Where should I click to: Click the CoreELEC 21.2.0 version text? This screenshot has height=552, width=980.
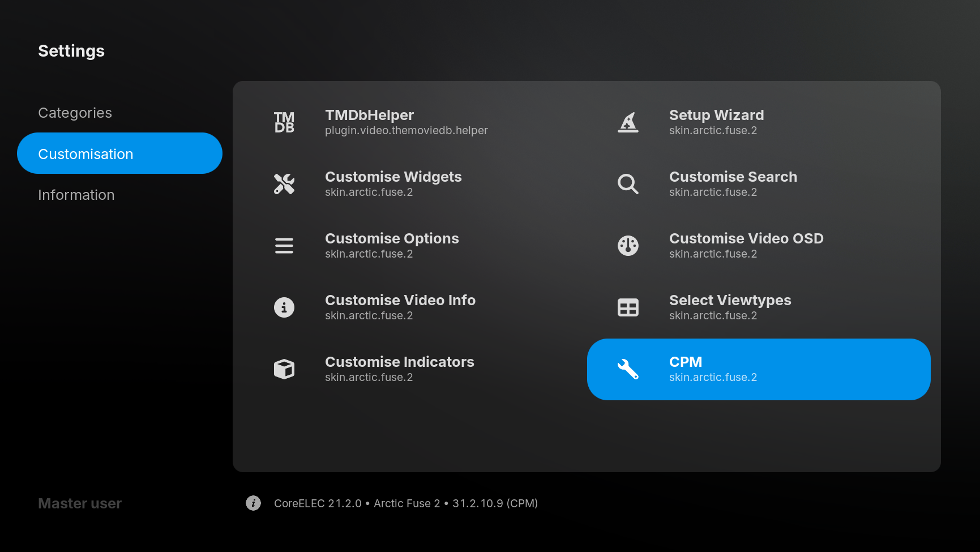tap(318, 503)
